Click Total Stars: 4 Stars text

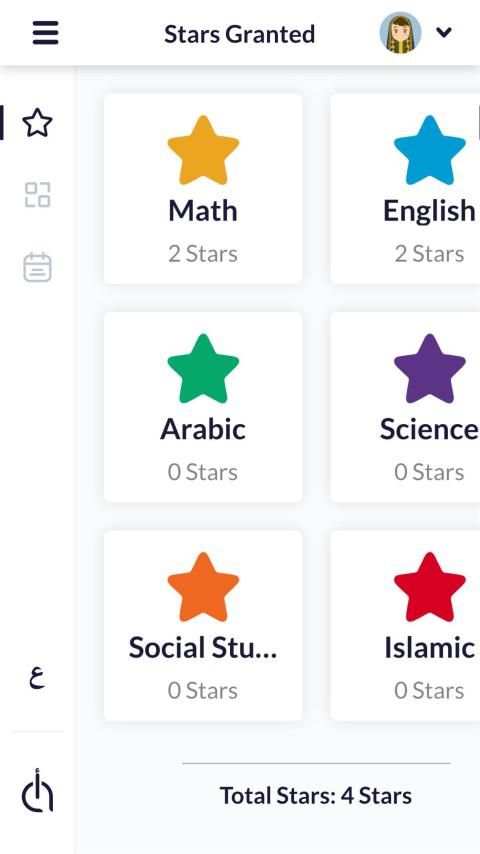pyautogui.click(x=316, y=796)
